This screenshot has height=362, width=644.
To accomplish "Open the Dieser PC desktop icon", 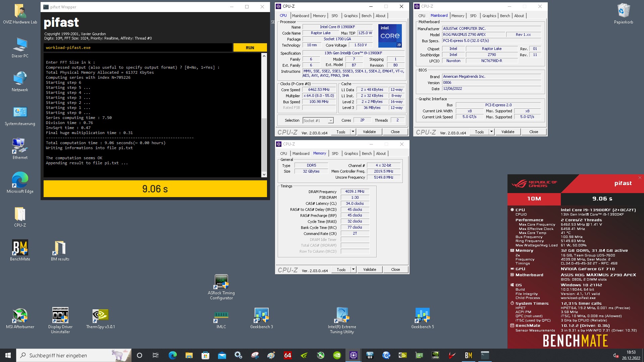I will click(20, 48).
